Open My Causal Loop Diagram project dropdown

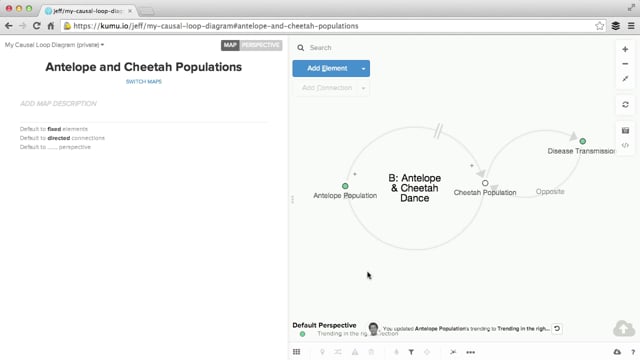point(54,45)
